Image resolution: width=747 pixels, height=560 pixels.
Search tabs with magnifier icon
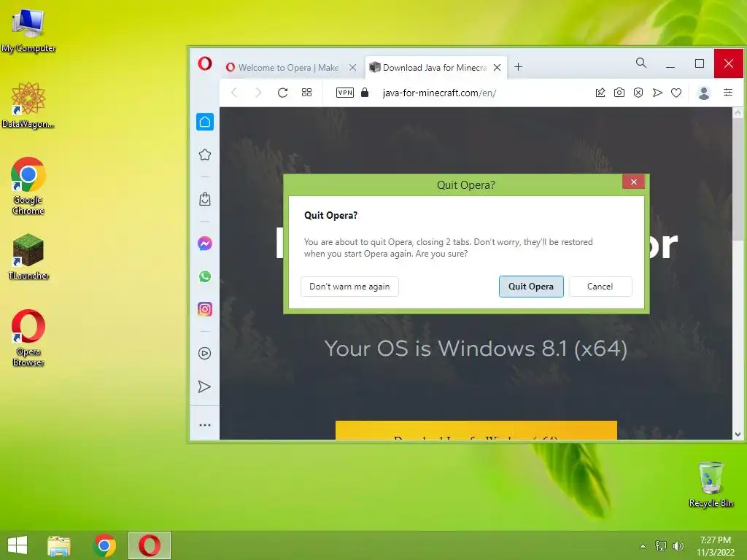click(641, 63)
